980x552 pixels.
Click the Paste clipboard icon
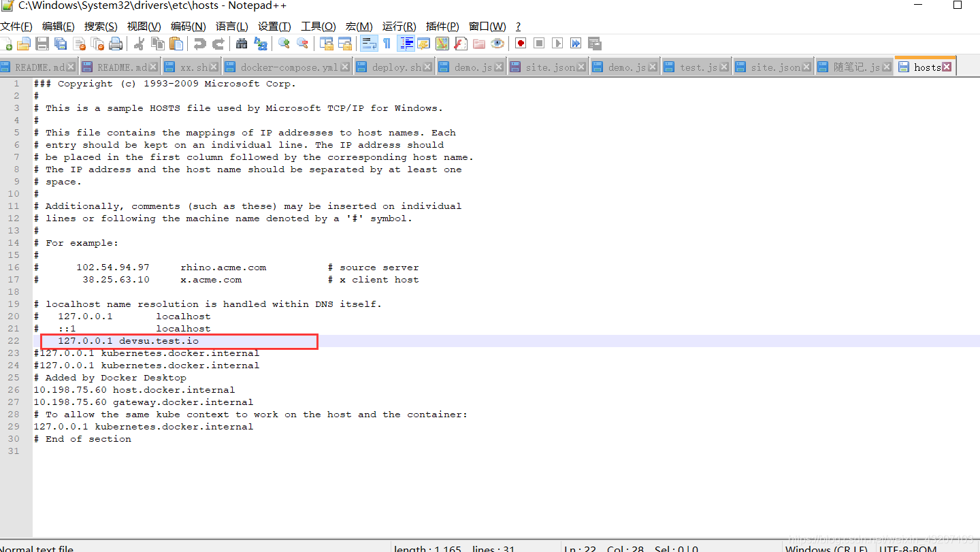point(176,44)
